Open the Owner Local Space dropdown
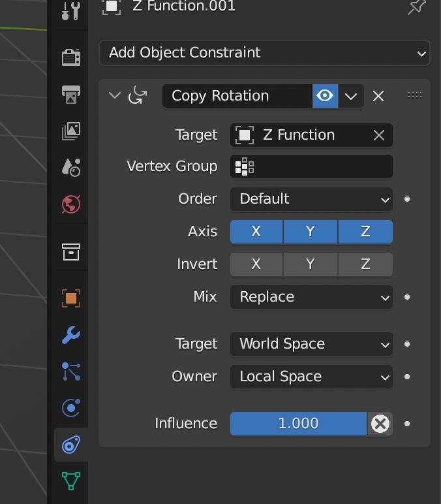 click(x=311, y=377)
